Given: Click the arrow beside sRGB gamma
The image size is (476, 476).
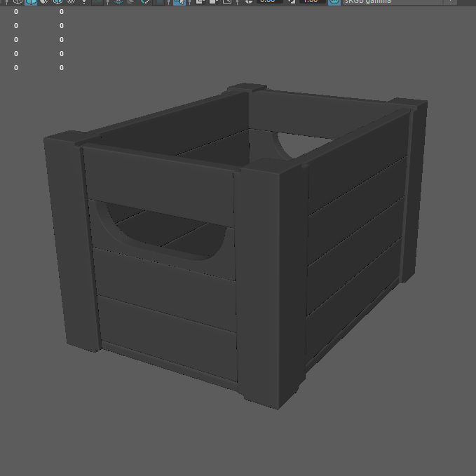Looking at the screenshot, I should click(451, 1).
